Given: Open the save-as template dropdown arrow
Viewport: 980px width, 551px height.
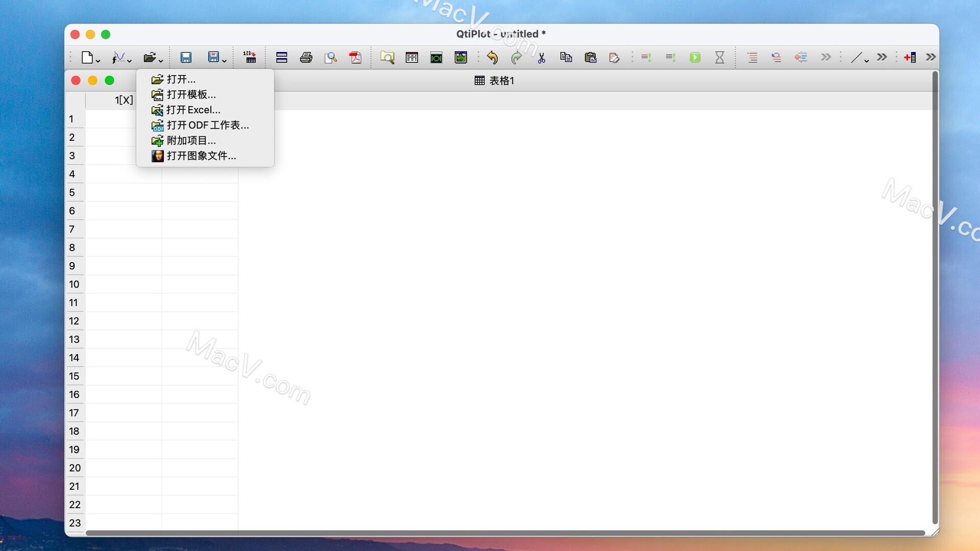Looking at the screenshot, I should click(x=225, y=61).
